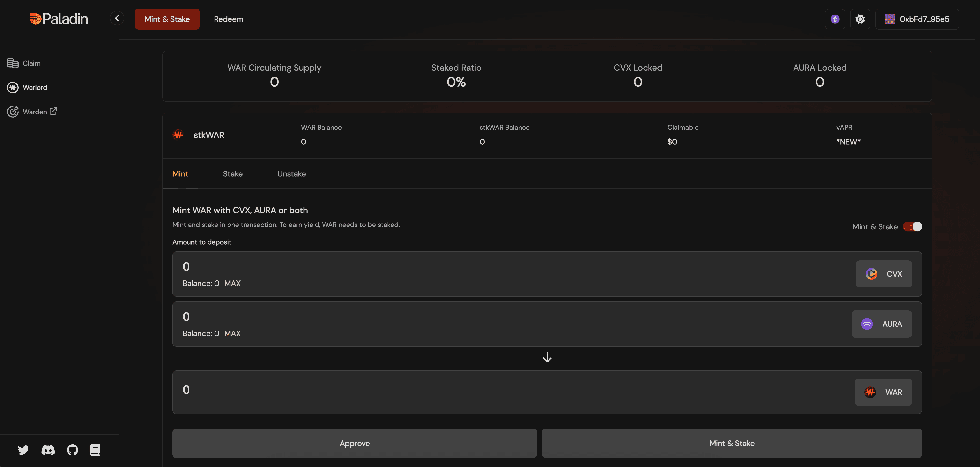Click the Claimable $0 value
This screenshot has height=467, width=980.
click(672, 142)
